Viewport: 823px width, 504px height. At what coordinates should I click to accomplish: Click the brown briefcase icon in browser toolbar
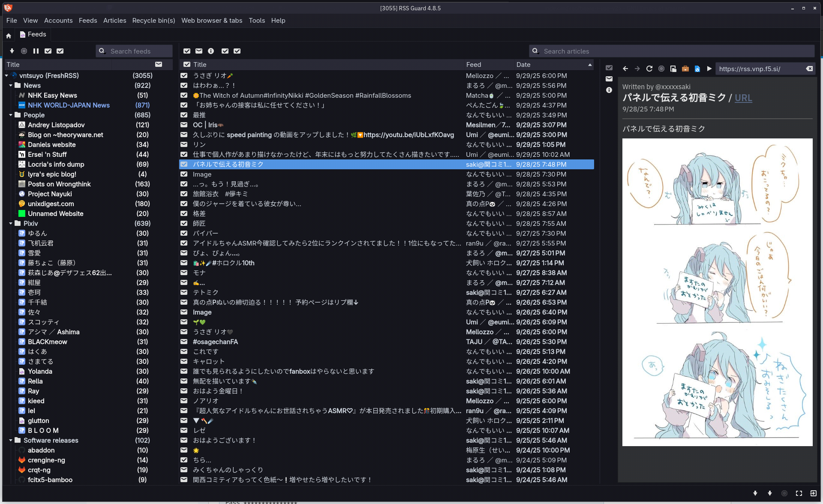(x=685, y=69)
